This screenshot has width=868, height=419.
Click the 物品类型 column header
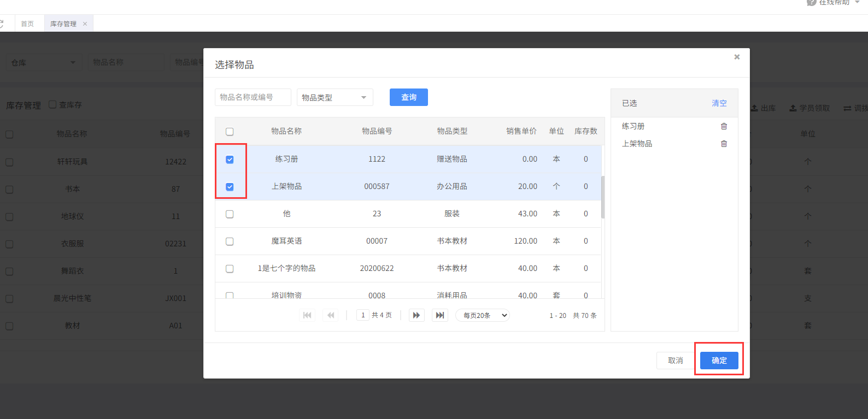[x=452, y=131]
